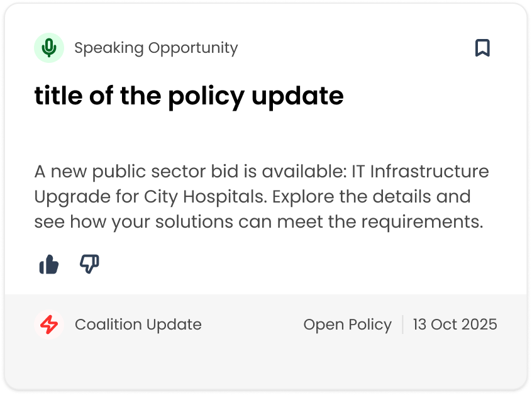Dislike the post with thumbs down
The image size is (532, 395).
[89, 264]
